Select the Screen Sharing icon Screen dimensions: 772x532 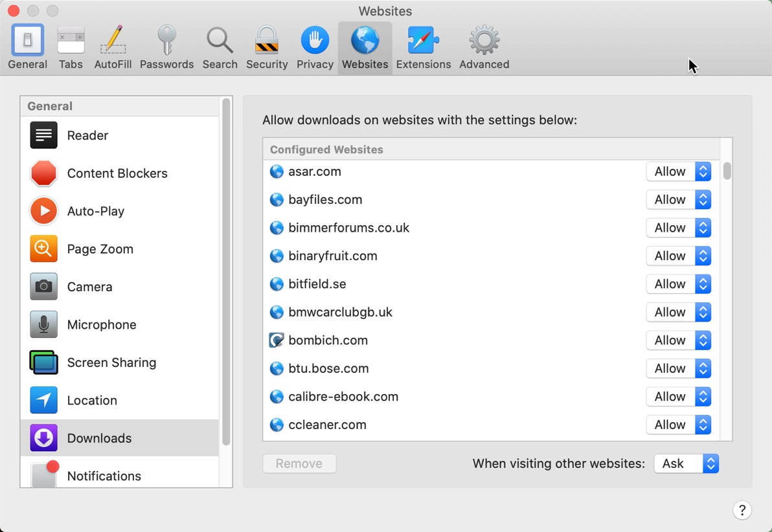point(44,362)
